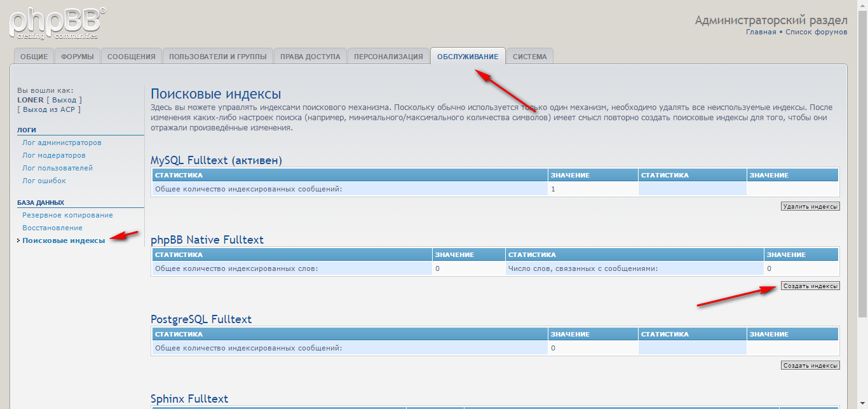Click Удалить индексы for MySQL Fulltext
The image size is (868, 409).
(810, 206)
